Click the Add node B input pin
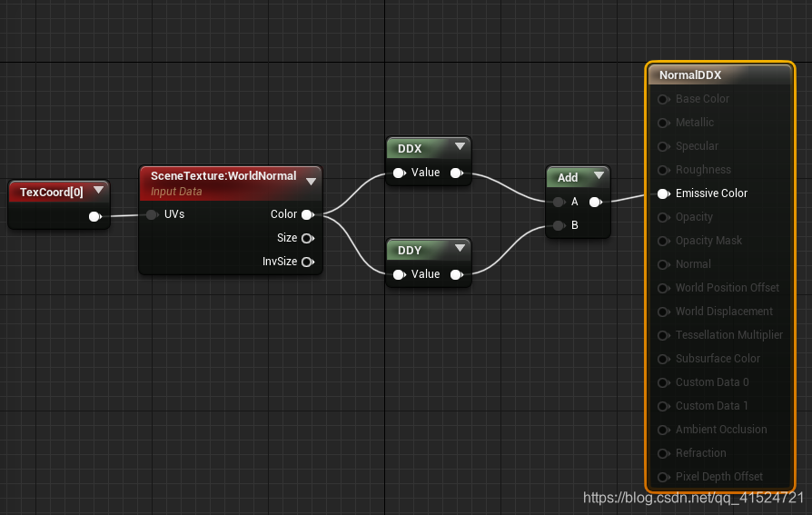Viewport: 812px width, 515px height. coord(559,225)
